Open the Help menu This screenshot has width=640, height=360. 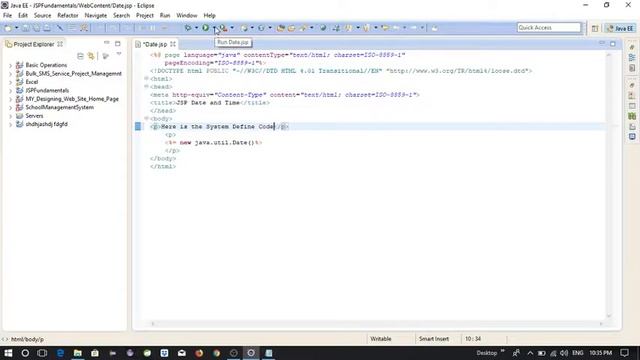click(x=209, y=16)
